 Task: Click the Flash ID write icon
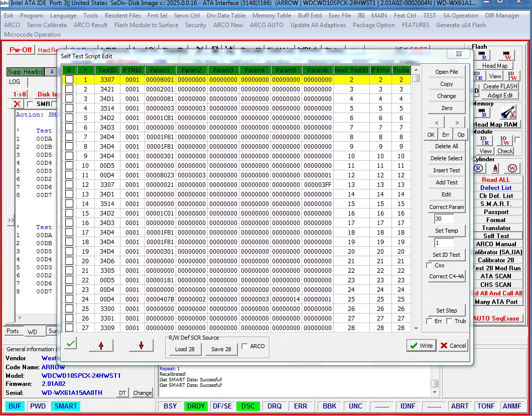point(510,76)
